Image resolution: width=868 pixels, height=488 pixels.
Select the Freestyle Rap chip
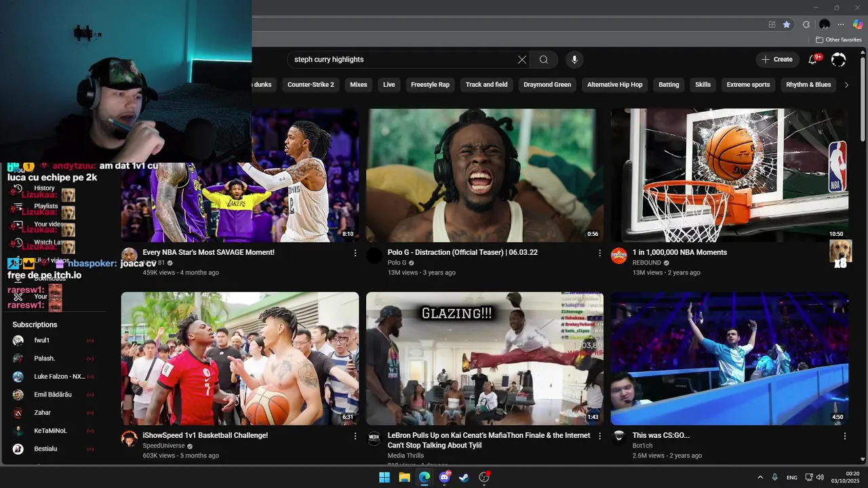pyautogui.click(x=430, y=85)
